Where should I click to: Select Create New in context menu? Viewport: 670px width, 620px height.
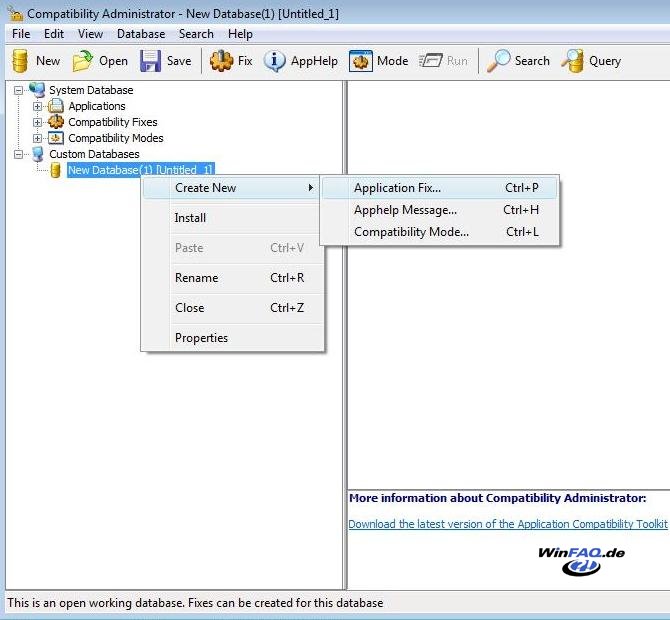pos(231,188)
